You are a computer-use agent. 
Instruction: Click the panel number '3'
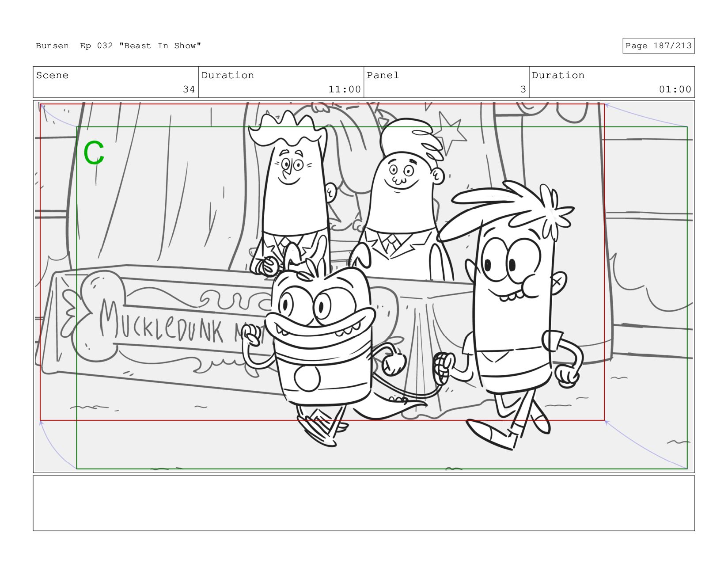tap(523, 89)
